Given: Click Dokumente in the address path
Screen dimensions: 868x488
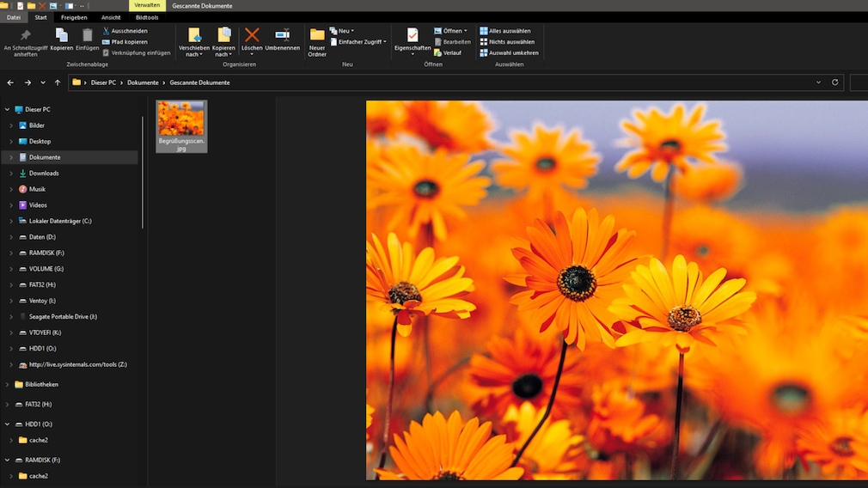Looking at the screenshot, I should click(x=143, y=82).
